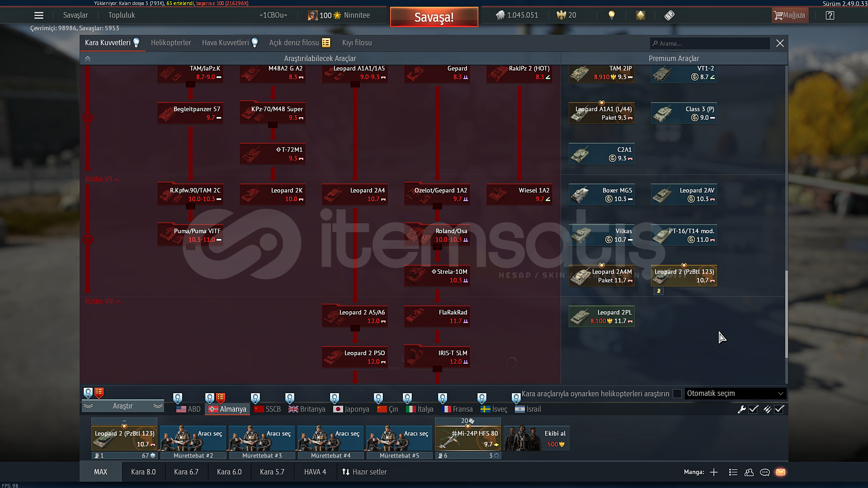Open the help question mark icon
868x488 pixels.
[830, 15]
